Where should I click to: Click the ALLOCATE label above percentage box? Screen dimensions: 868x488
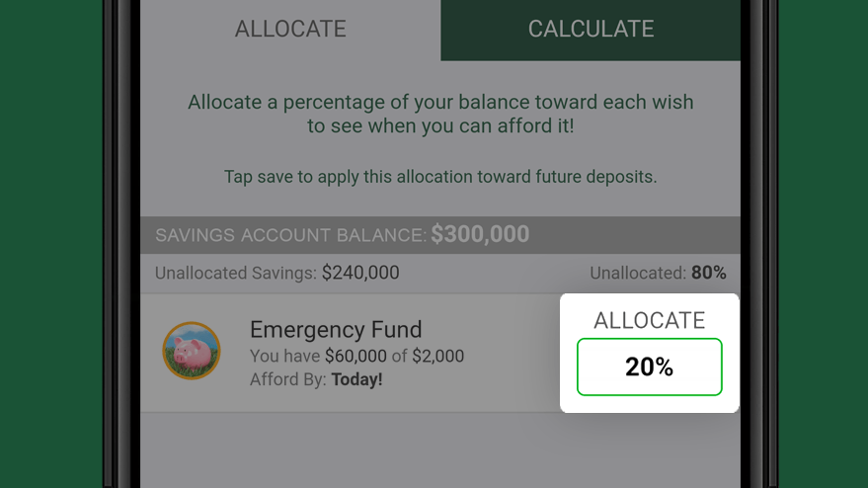click(x=650, y=320)
